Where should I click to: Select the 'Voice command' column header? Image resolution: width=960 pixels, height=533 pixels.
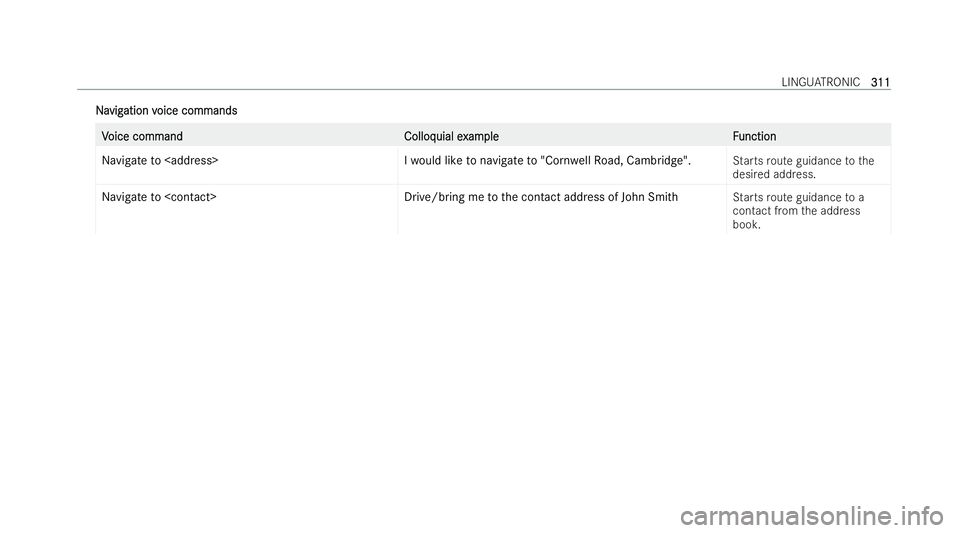[142, 136]
